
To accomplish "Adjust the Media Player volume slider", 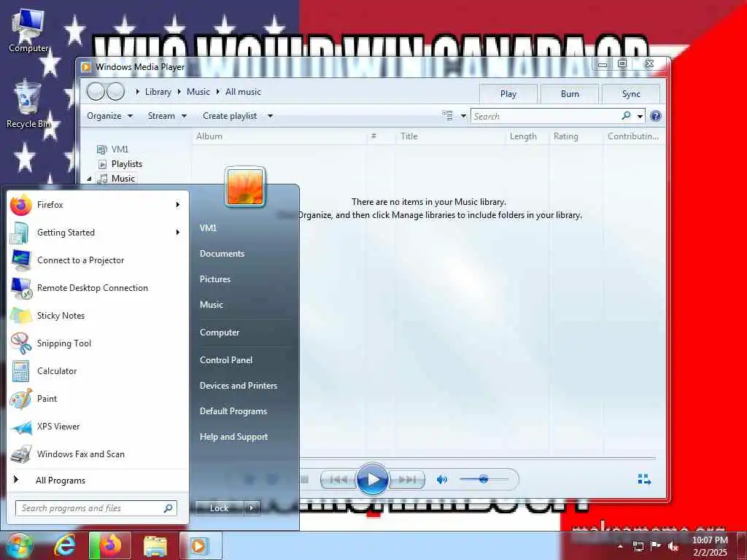I will [484, 479].
